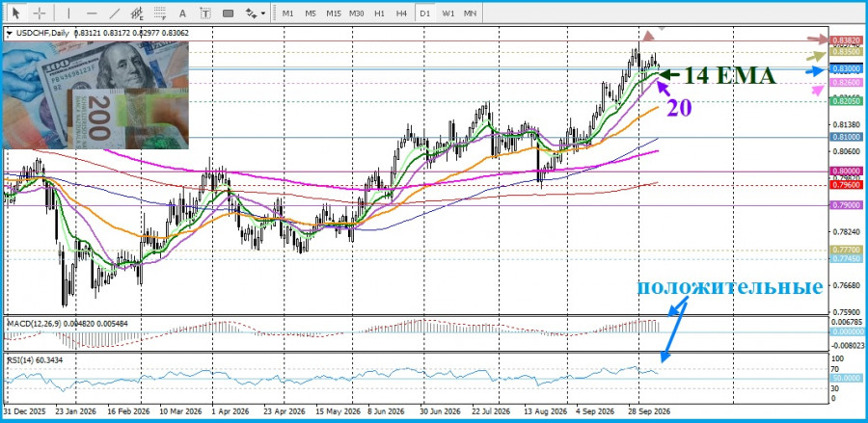Image resolution: width=868 pixels, height=423 pixels.
Task: Toggle the H4 timeframe
Action: coord(402,13)
